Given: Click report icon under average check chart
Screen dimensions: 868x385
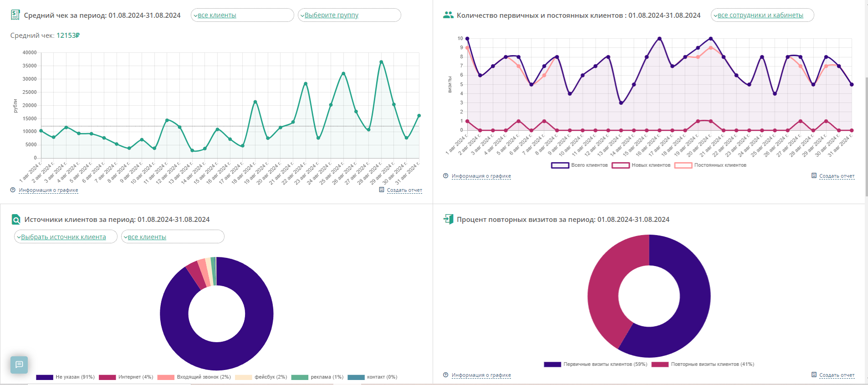Looking at the screenshot, I should click(x=382, y=190).
